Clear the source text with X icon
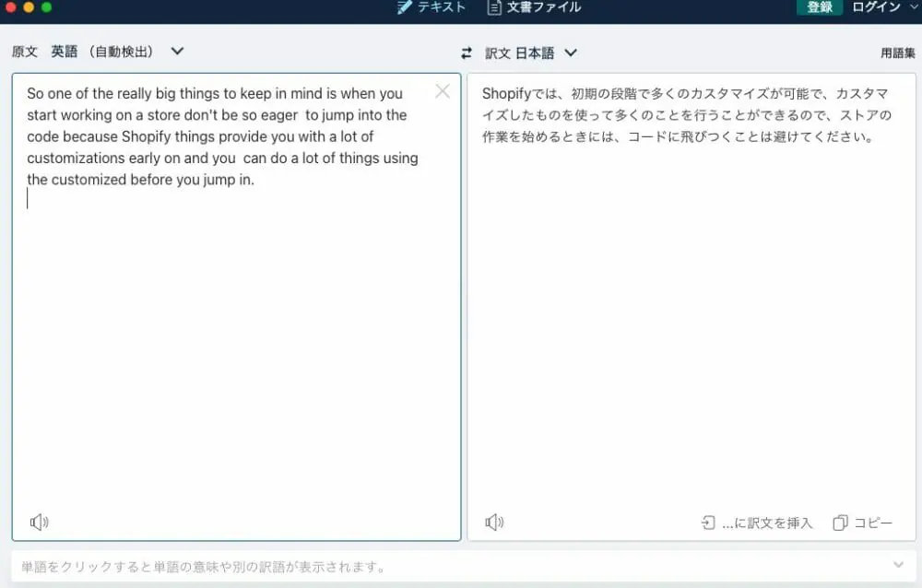Screen dimensions: 922x588 443,91
